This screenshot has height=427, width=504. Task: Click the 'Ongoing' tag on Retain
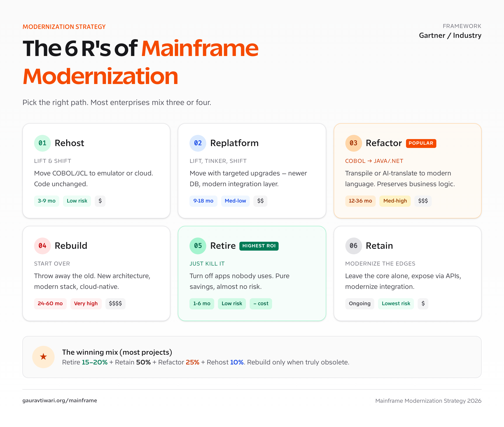360,304
